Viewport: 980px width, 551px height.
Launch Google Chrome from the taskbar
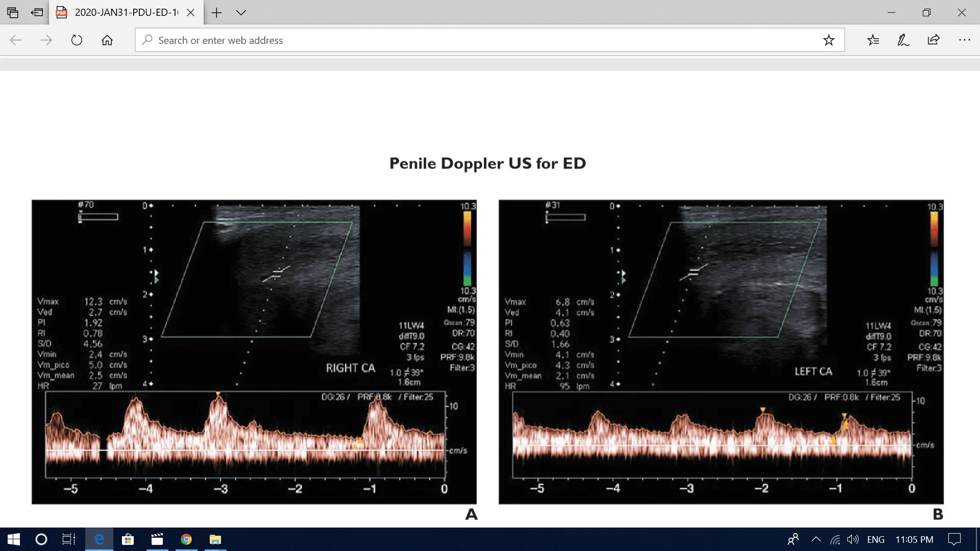186,539
